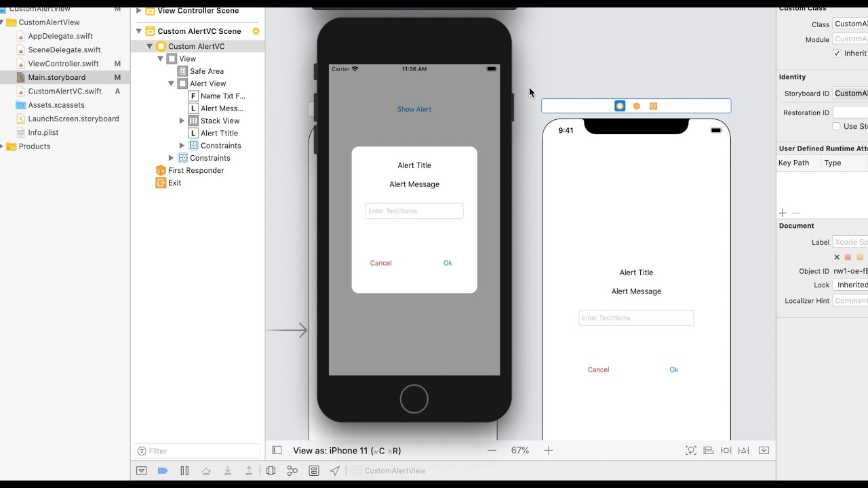Zoom out the storyboard canvas
This screenshot has width=868, height=488.
tap(492, 450)
